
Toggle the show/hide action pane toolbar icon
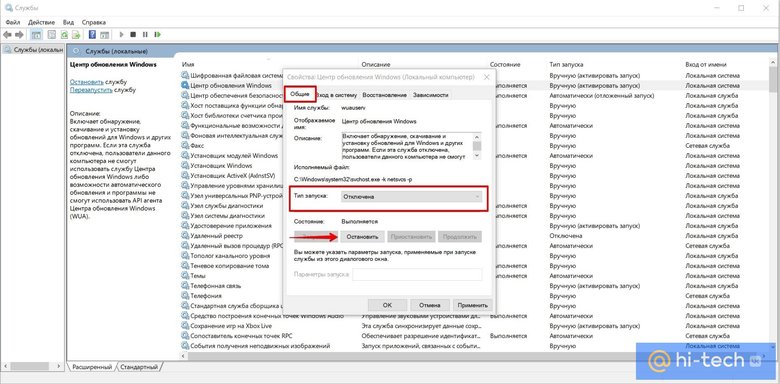click(104, 35)
